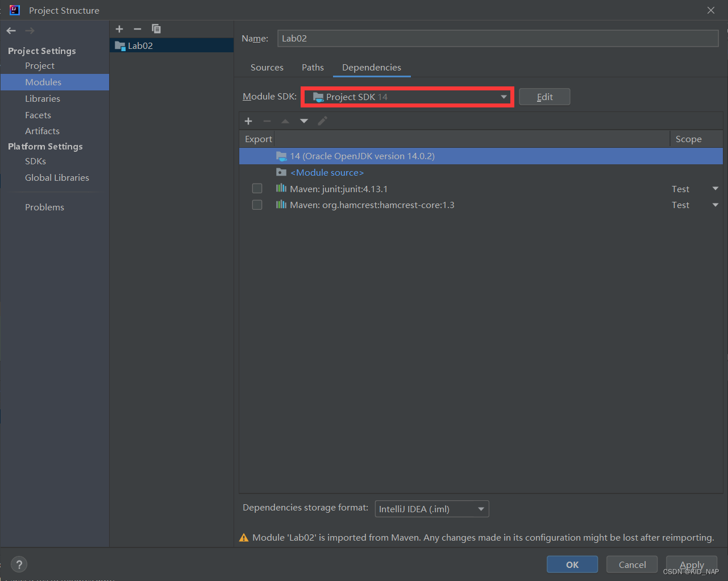Image resolution: width=728 pixels, height=581 pixels.
Task: Click the Edit button next to Module SDK
Action: [x=544, y=97]
